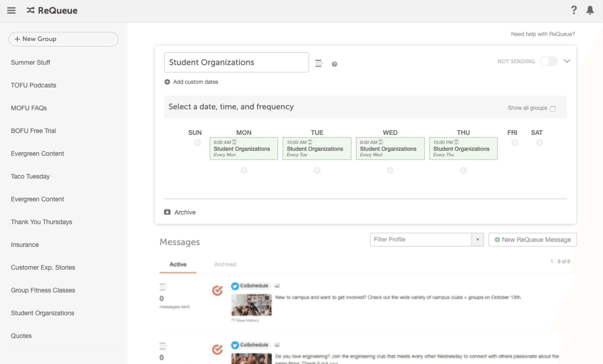
Task: Check the Show all groups checkbox
Action: 553,109
